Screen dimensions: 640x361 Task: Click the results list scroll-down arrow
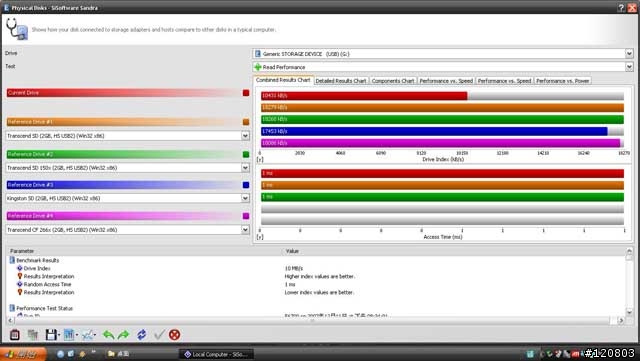point(629,312)
